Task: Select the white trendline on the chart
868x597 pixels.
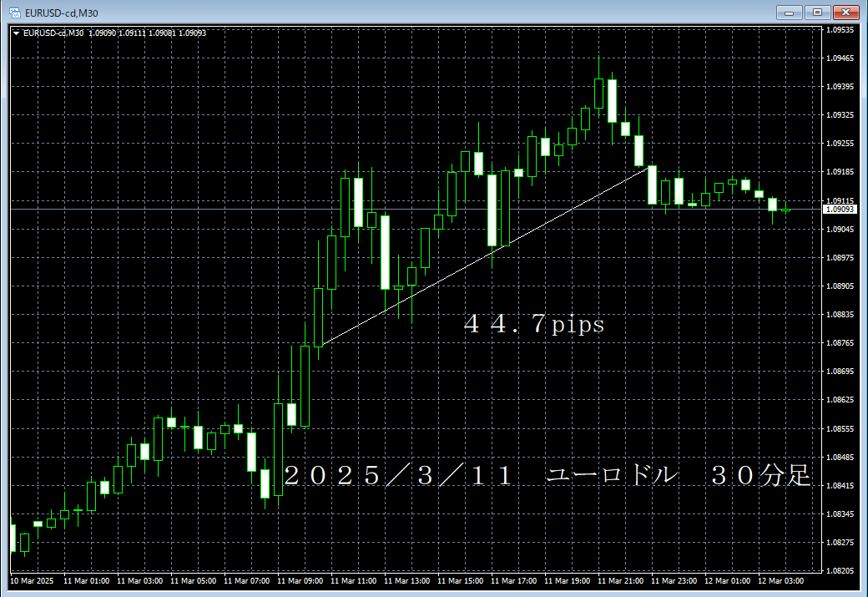Action: [486, 255]
